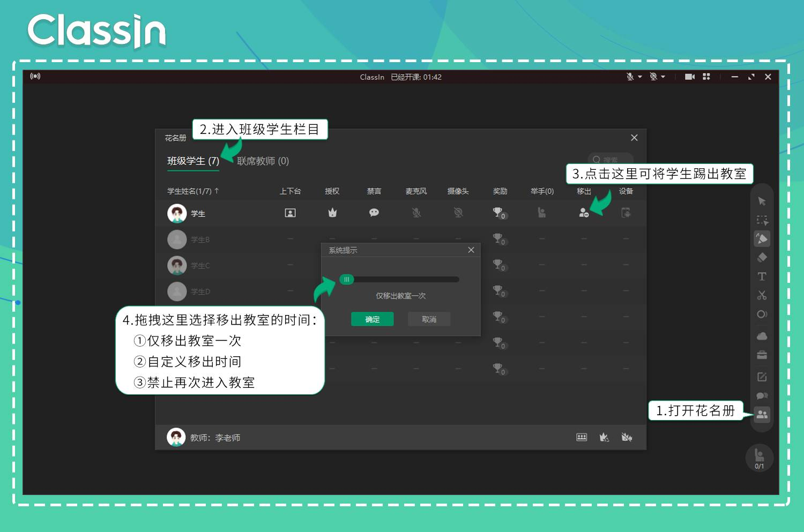The width and height of the screenshot is (804, 532).
Task: Award a trophy to 学生B
Action: click(499, 239)
